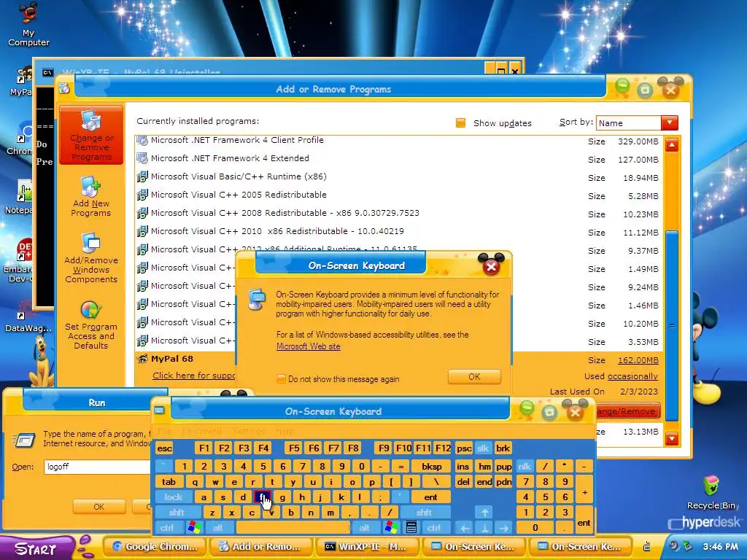Open File menu in On-Screen Keyboard

[164, 432]
